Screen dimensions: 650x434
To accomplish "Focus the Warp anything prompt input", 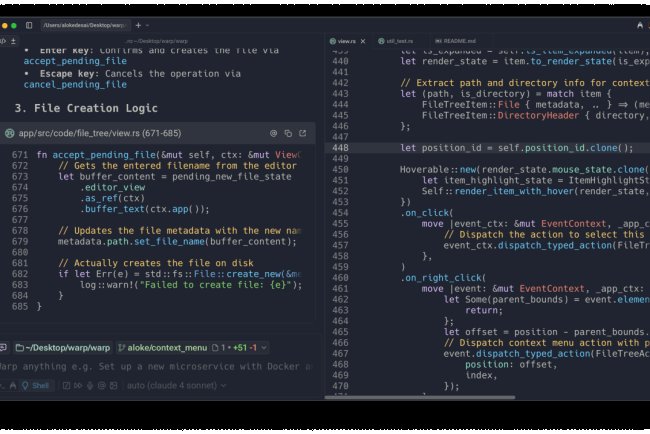I will (155, 366).
